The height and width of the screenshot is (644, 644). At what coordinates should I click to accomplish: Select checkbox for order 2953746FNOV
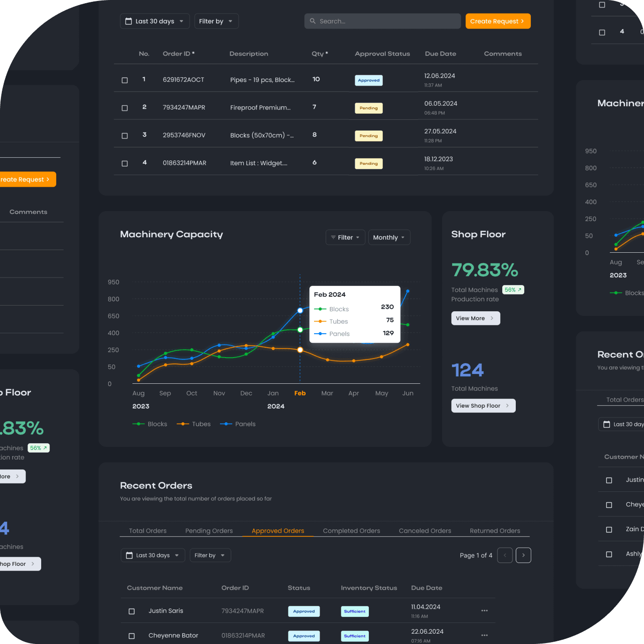[x=124, y=136]
